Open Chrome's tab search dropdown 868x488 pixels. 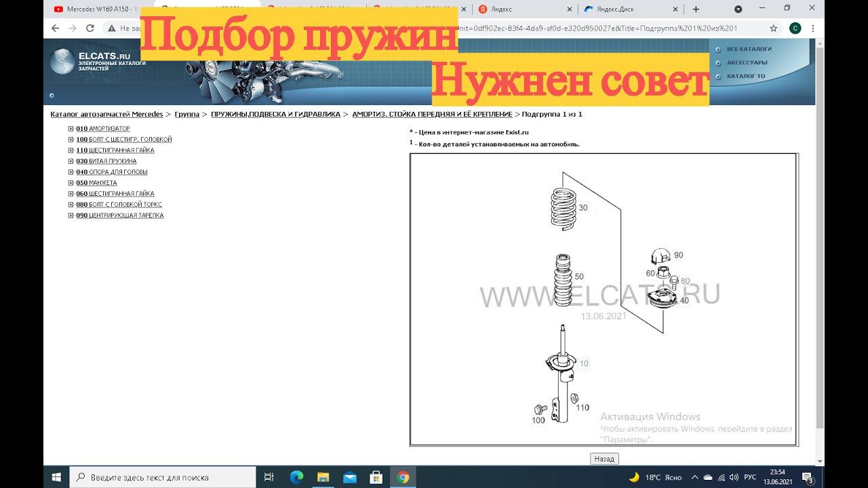pos(738,9)
